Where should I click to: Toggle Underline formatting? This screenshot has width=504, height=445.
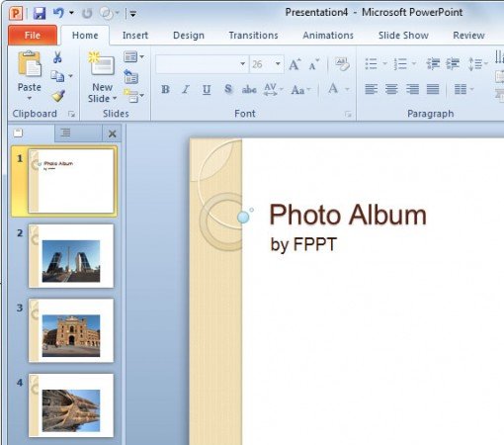[x=207, y=89]
